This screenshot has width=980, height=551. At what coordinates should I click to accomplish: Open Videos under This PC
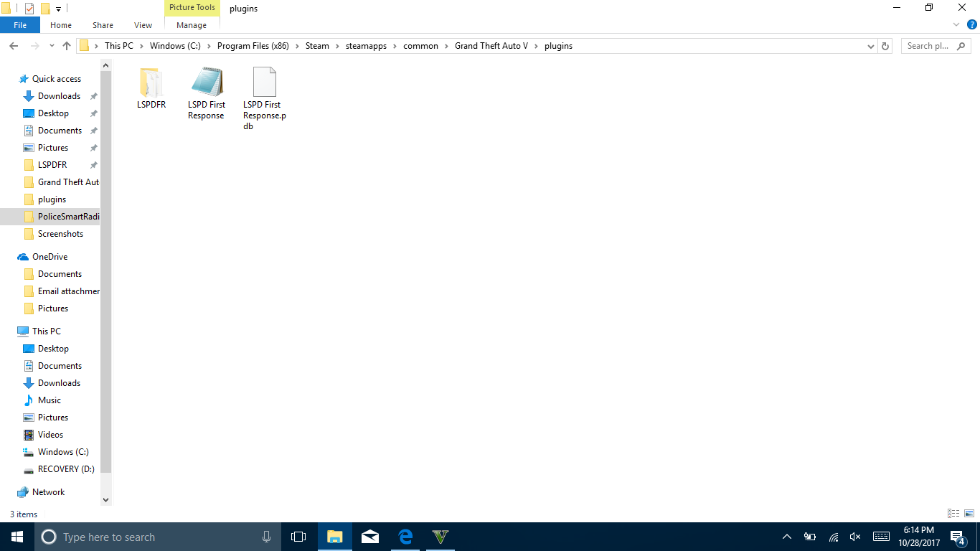[x=50, y=435]
